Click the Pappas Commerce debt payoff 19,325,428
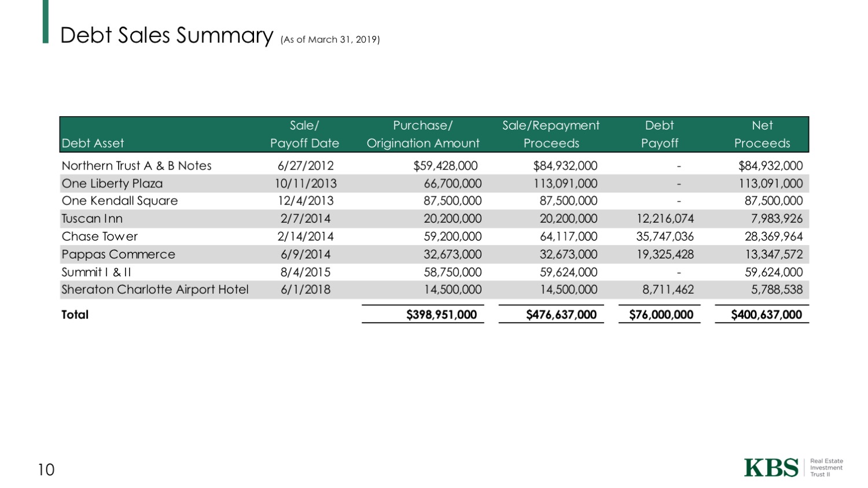 pyautogui.click(x=665, y=254)
